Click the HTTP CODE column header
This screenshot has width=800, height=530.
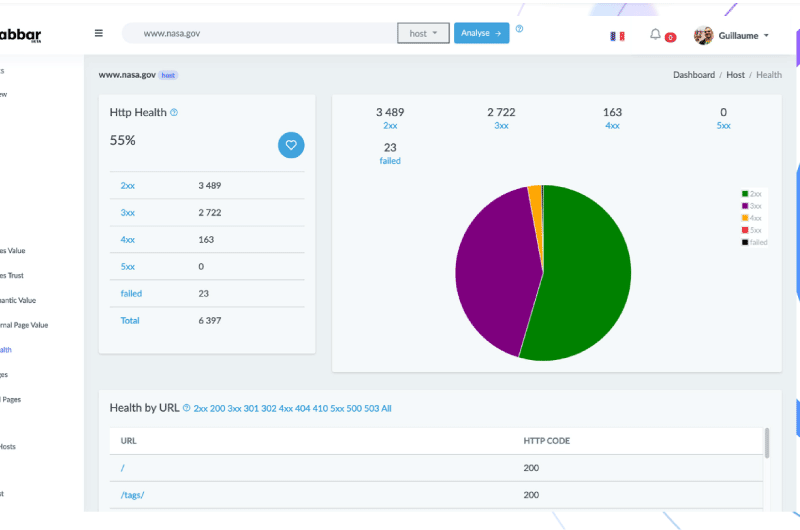pos(546,441)
